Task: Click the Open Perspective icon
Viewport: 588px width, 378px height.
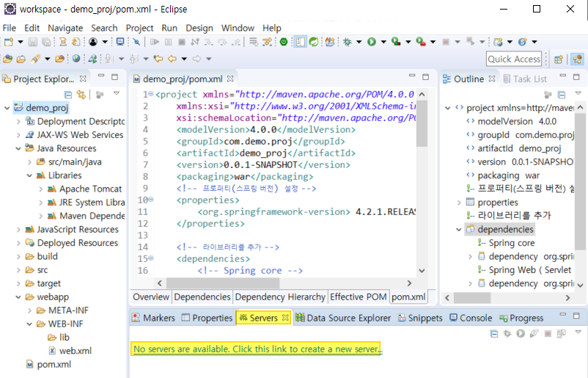Action: (x=559, y=59)
